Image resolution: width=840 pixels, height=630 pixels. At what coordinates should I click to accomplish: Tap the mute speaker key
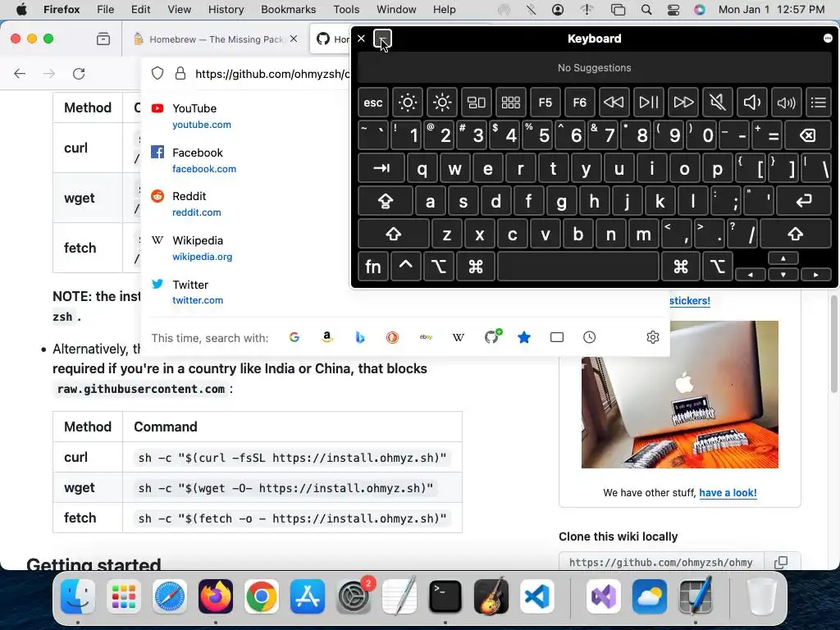(x=717, y=103)
